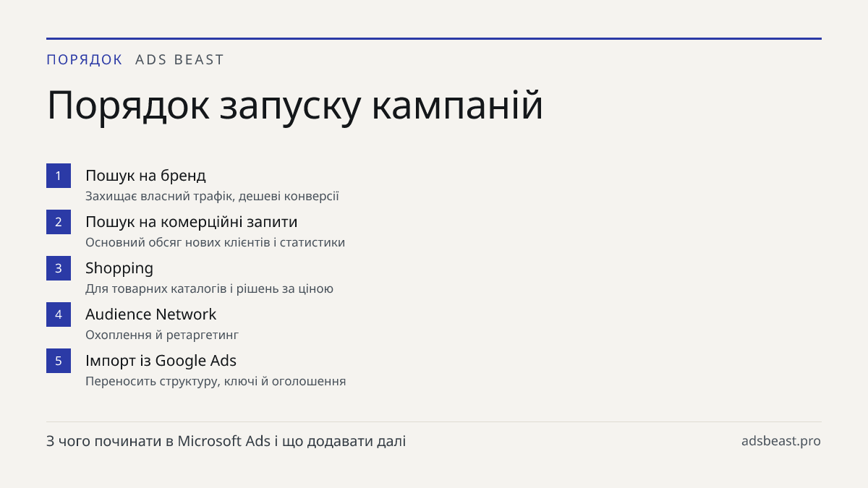
Task: Open the adsbeast.pro link
Action: pos(781,441)
